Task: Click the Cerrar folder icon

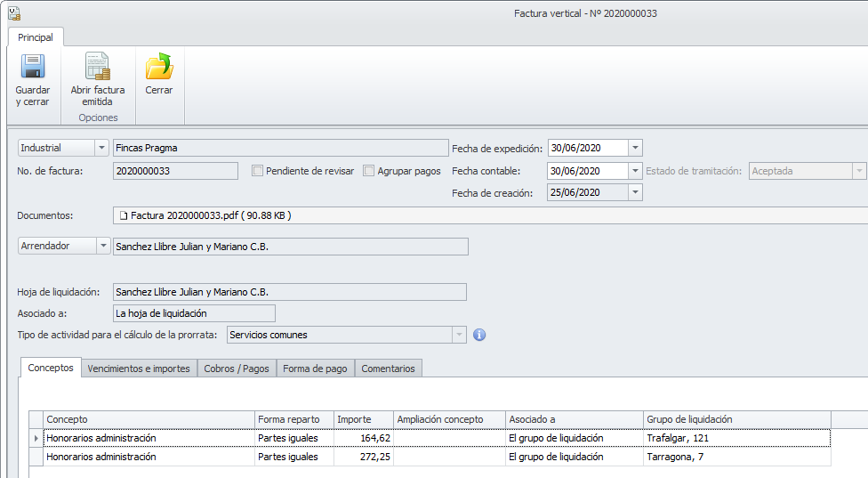Action: (x=159, y=68)
